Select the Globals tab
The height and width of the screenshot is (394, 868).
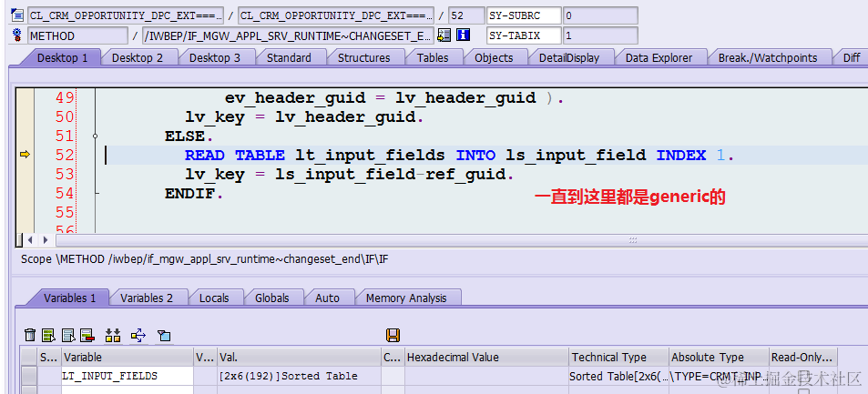pos(271,298)
